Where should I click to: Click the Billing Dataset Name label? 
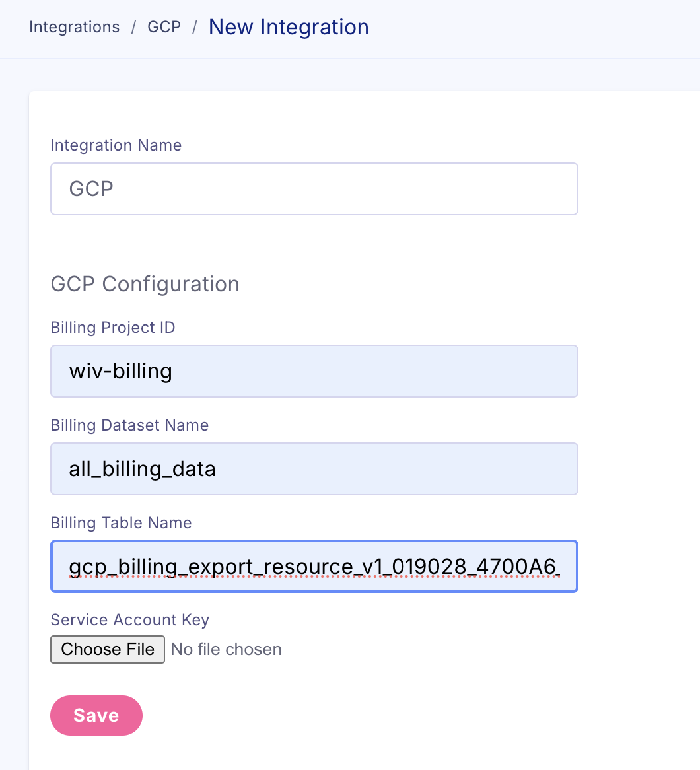(129, 425)
